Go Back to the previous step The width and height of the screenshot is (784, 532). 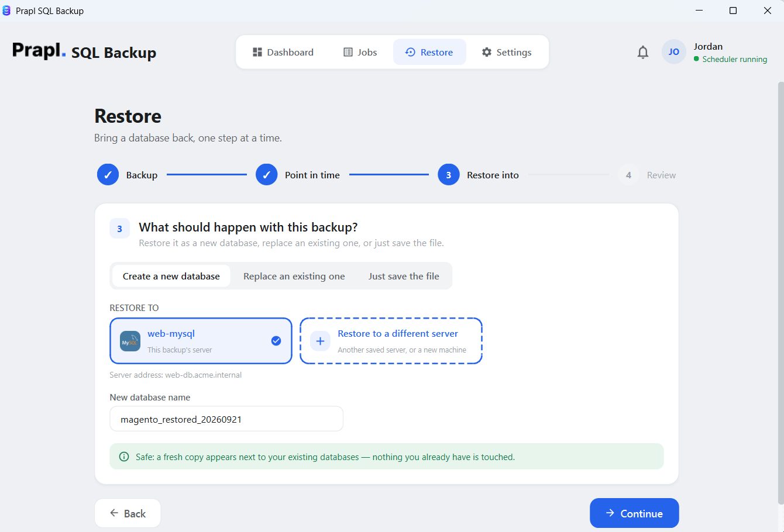[x=128, y=513]
